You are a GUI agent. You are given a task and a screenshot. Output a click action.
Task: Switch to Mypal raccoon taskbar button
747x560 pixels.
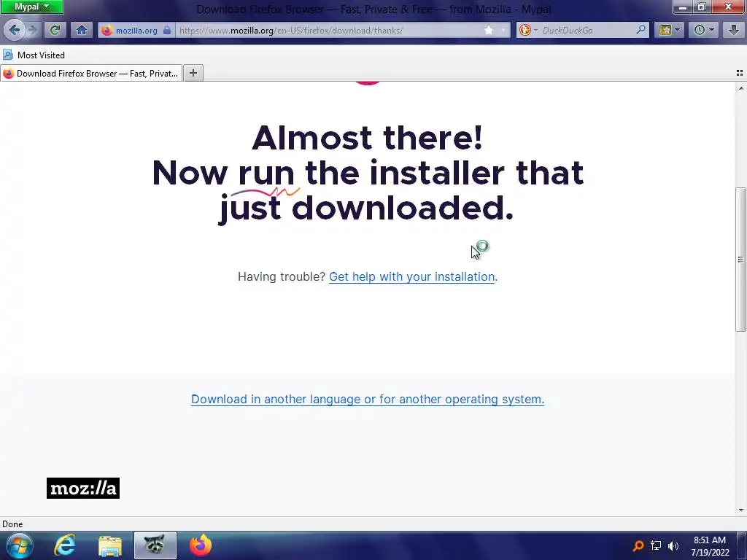click(x=155, y=545)
